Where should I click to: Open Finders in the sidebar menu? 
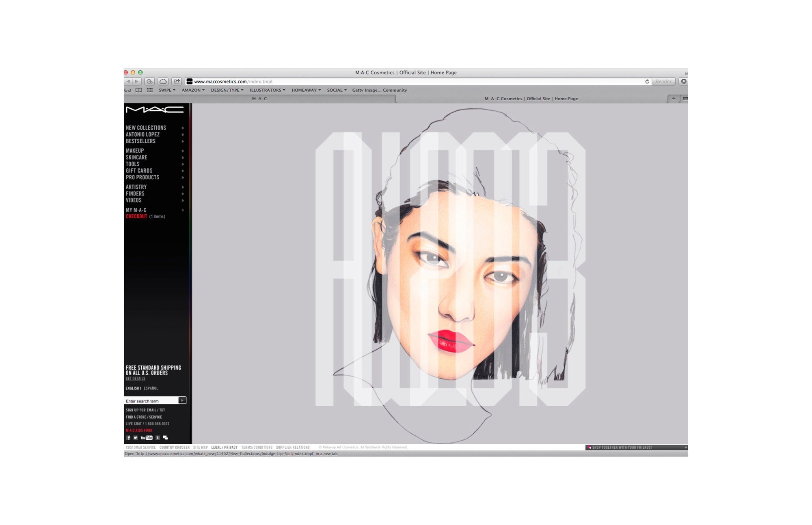(x=135, y=194)
